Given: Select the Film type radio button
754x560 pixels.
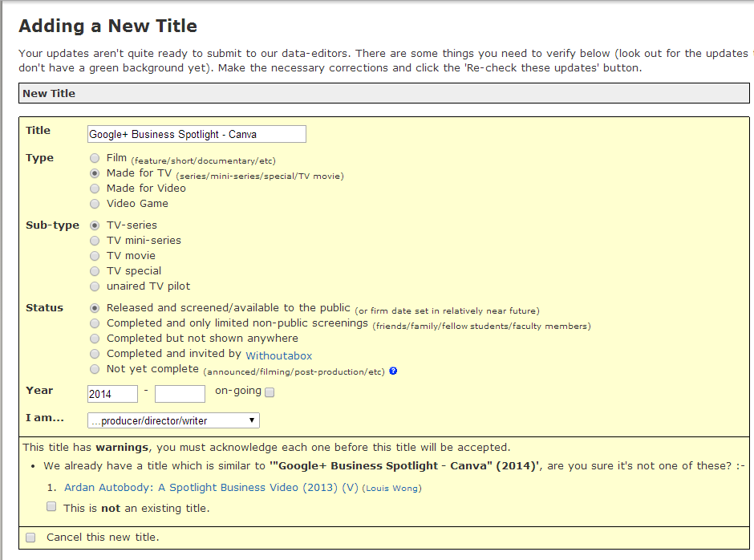Looking at the screenshot, I should (x=95, y=159).
